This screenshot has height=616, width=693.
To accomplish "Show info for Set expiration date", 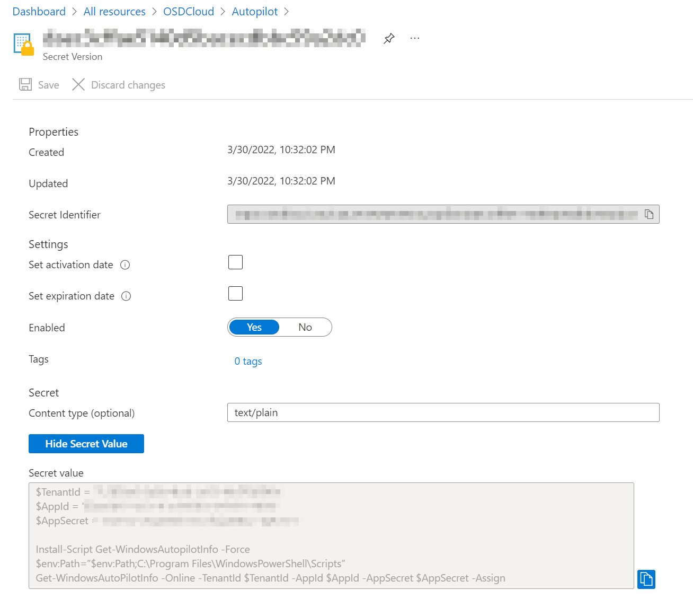I will tap(126, 296).
